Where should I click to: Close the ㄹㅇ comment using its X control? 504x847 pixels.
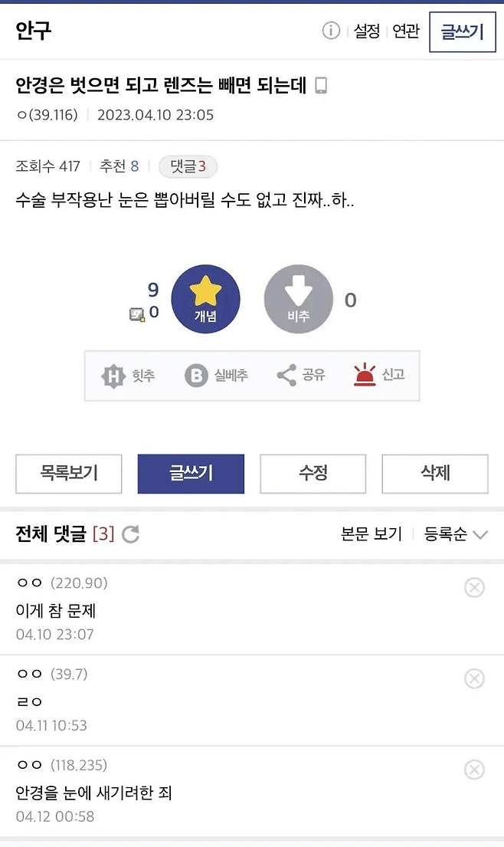[x=473, y=679]
